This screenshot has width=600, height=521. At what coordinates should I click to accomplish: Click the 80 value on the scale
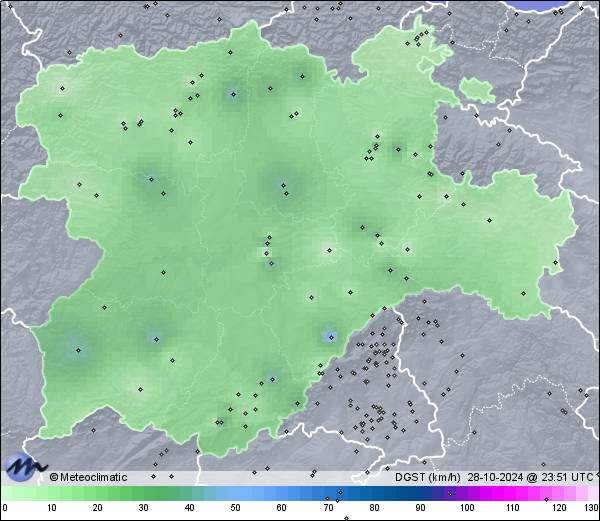click(374, 508)
